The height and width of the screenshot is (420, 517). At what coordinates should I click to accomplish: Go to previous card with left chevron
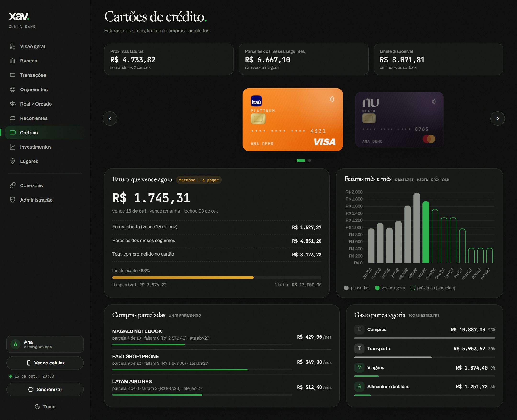[110, 118]
